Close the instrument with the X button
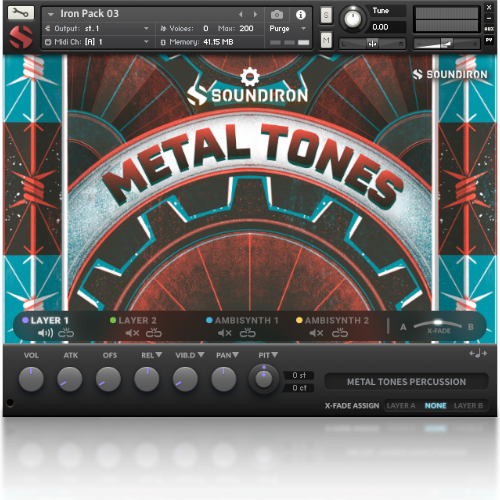500x500 pixels. [489, 7]
